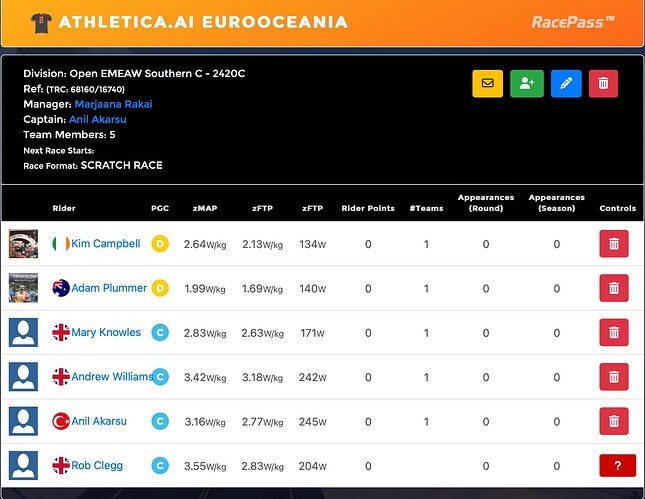The image size is (645, 499).
Task: Open Andrew Williams rider profile
Action: click(112, 377)
